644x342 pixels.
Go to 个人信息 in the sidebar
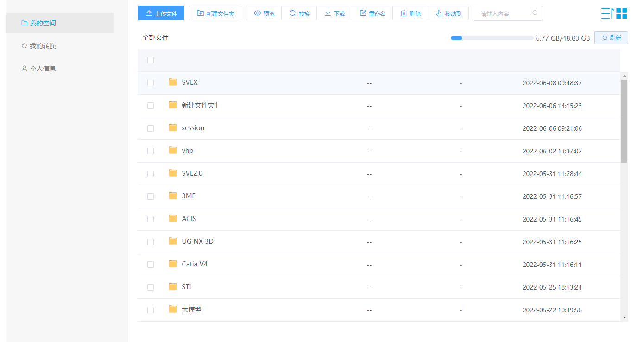[43, 69]
